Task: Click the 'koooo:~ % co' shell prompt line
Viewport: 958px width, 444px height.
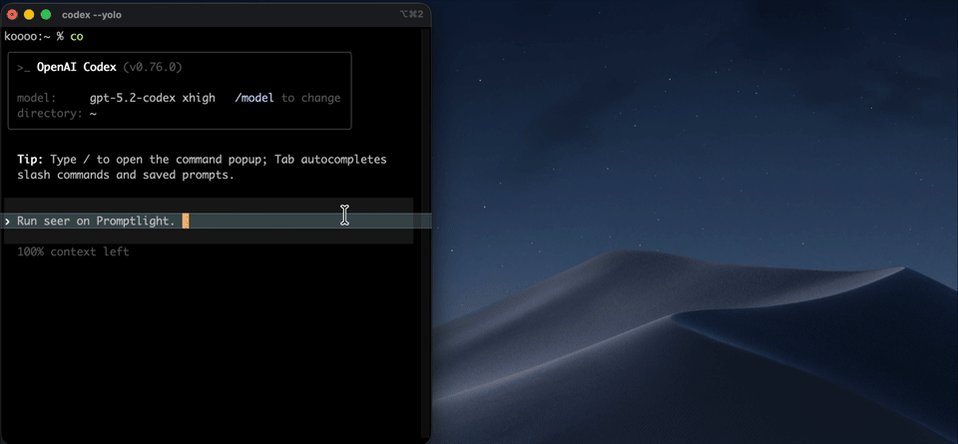Action: point(43,37)
